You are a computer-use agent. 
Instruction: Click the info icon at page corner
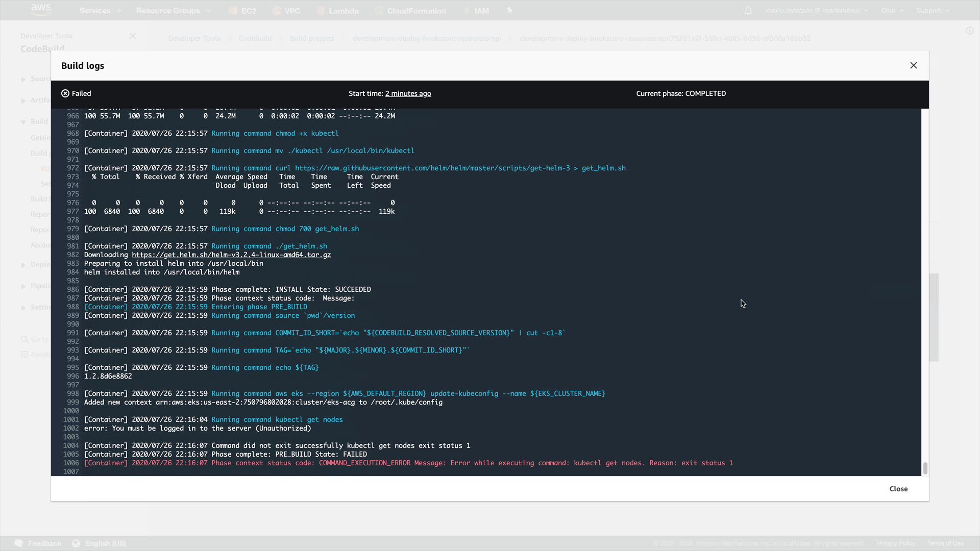click(x=969, y=31)
